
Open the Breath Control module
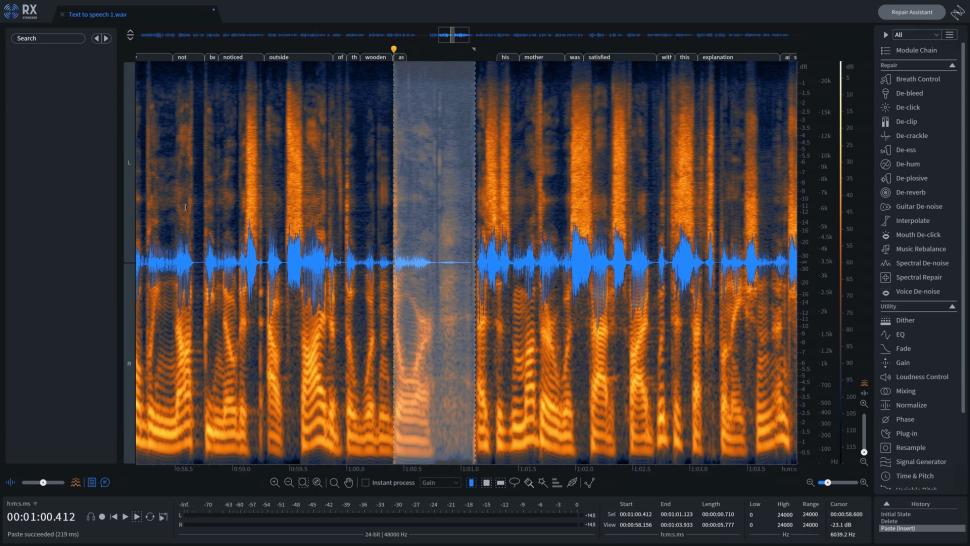click(x=917, y=79)
